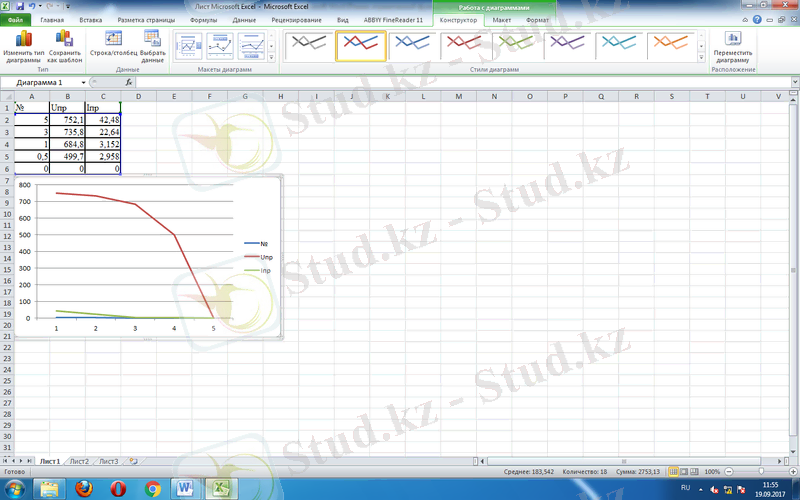
Task: Select column header D
Action: click(x=138, y=96)
